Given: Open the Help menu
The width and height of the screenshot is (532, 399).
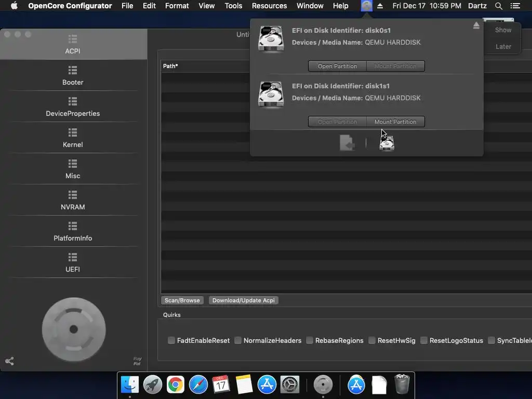Looking at the screenshot, I should point(340,6).
